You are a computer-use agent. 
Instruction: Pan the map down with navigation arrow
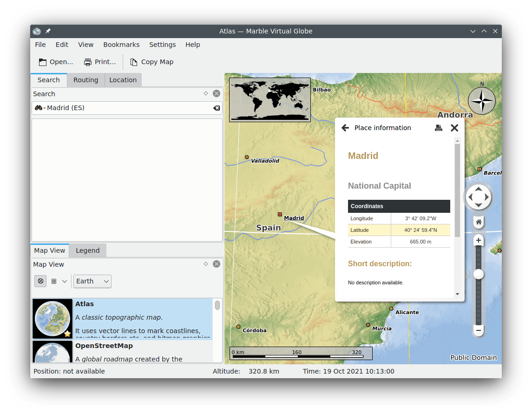pyautogui.click(x=479, y=205)
